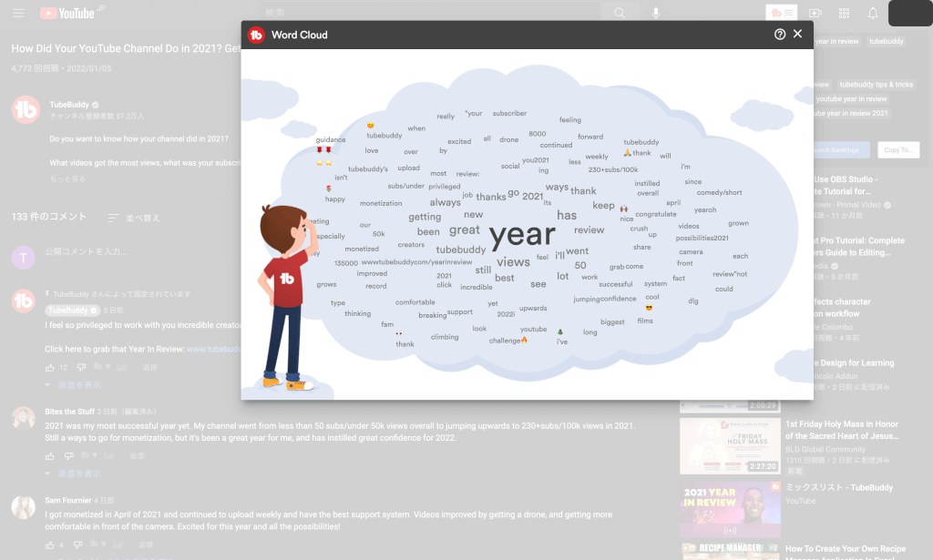Click the large word 'year' in the cloud
The height and width of the screenshot is (560, 933).
pyautogui.click(x=522, y=235)
